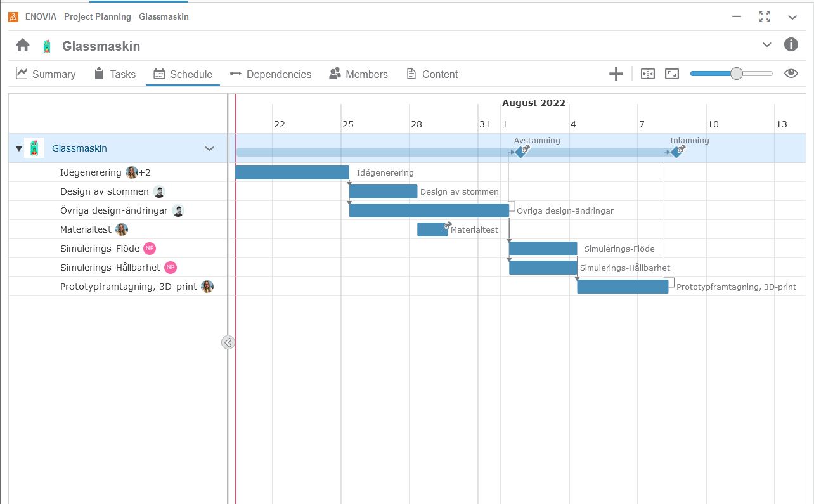Click the Avstämning milestone diamond
This screenshot has width=814, height=504.
[519, 152]
